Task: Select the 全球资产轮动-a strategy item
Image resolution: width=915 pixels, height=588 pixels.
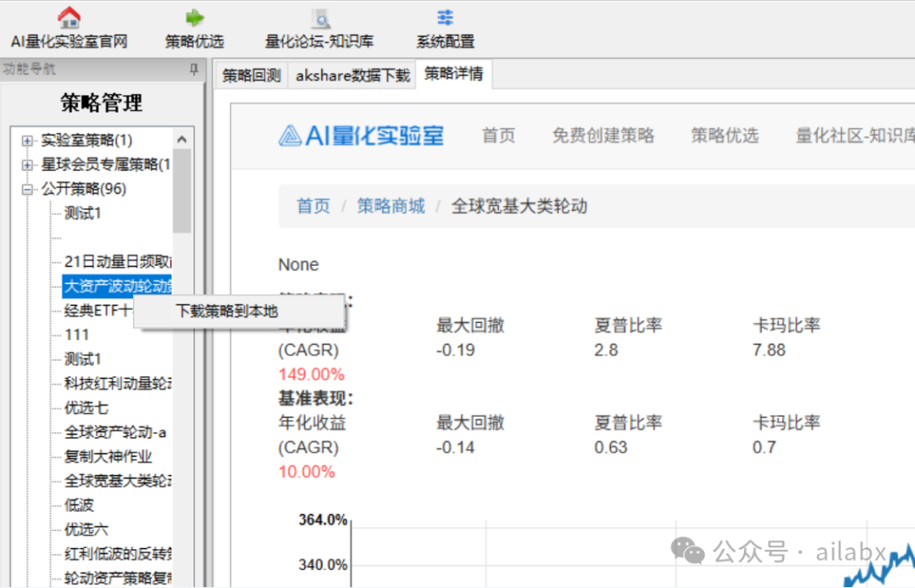Action: pos(115,432)
